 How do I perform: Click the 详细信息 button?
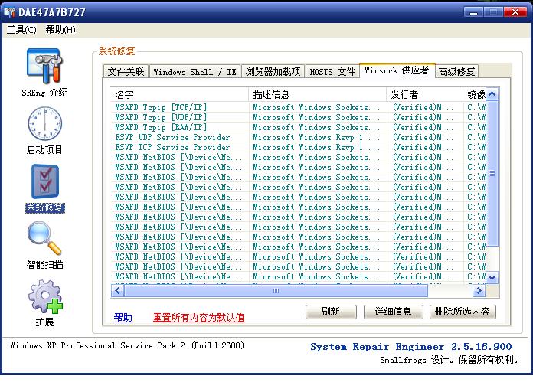coord(394,312)
